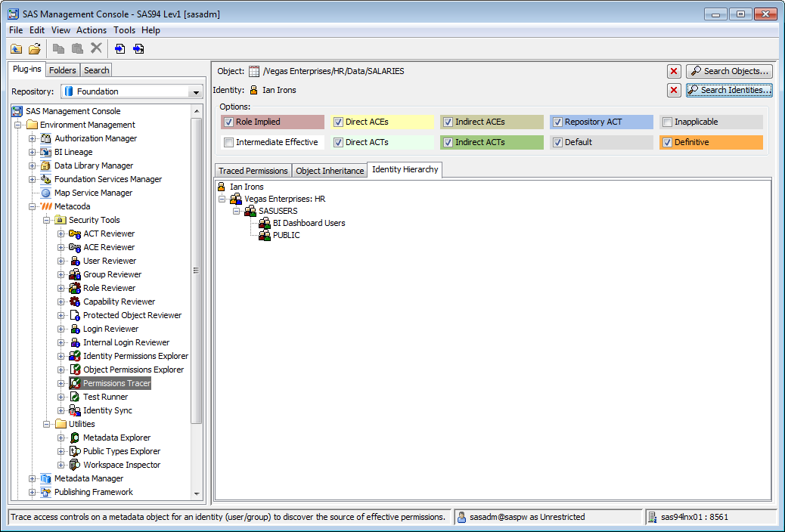785x532 pixels.
Task: Click the Permissions Tracer icon
Action: click(x=75, y=383)
